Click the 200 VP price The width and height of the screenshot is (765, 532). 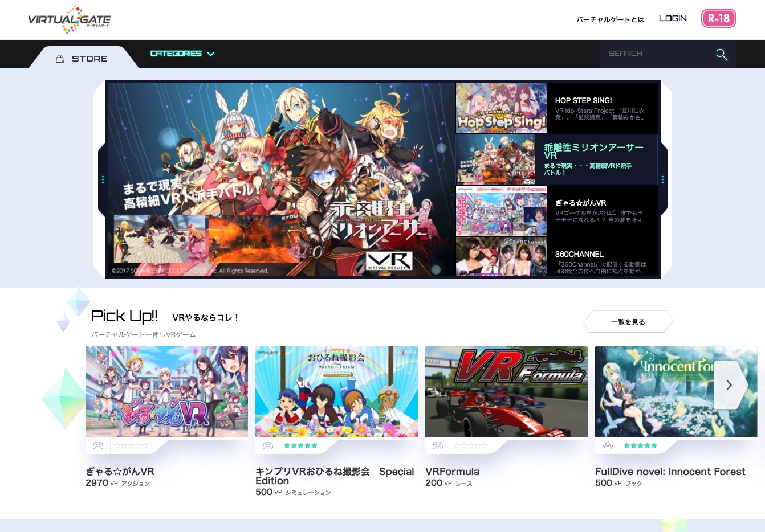438,483
